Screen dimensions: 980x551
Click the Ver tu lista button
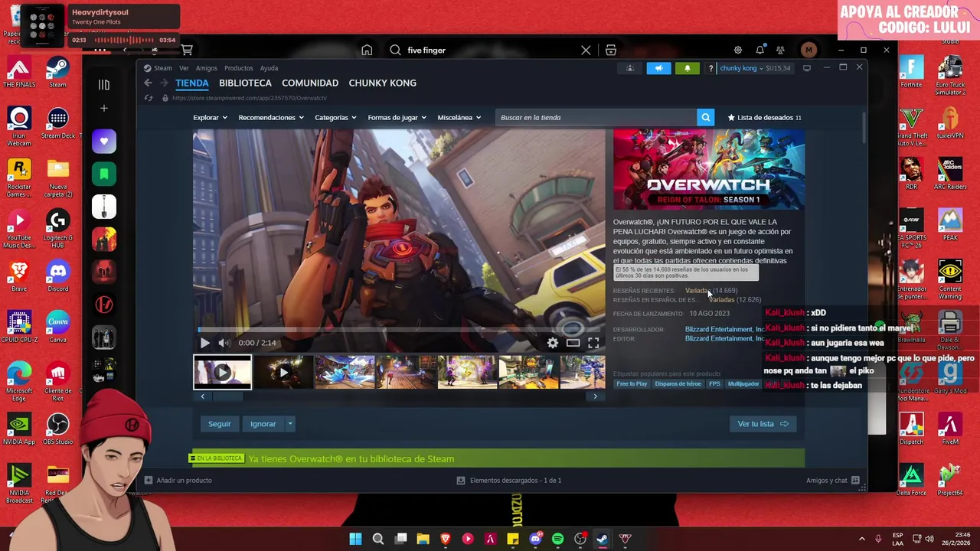pos(763,423)
